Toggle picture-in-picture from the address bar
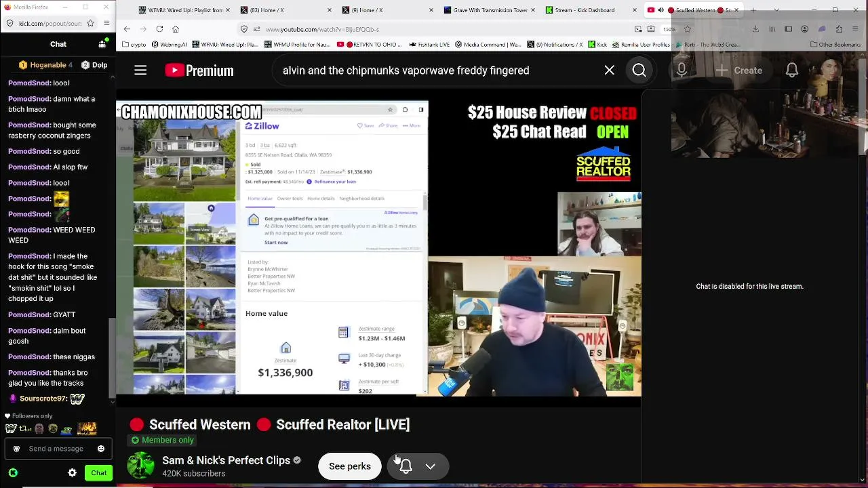 tap(638, 29)
